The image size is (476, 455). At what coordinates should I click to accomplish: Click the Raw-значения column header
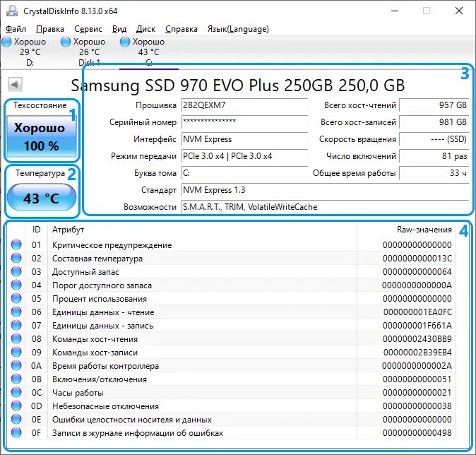point(406,230)
